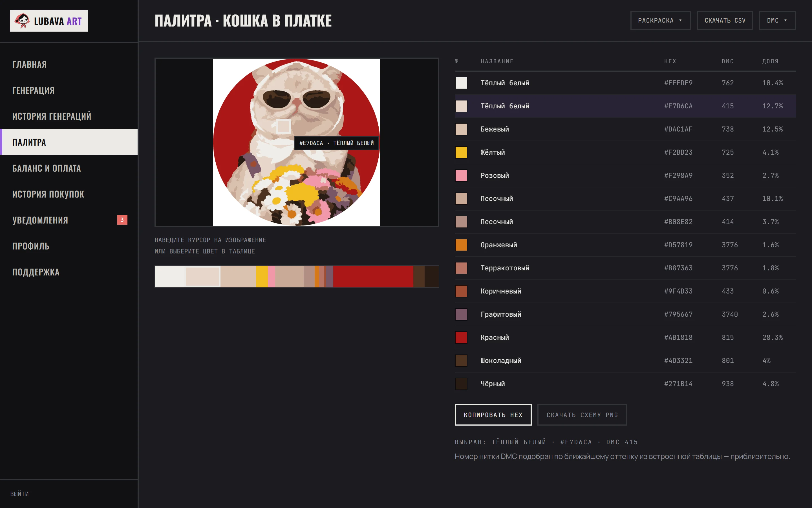Select the Розовый swatch in the table
This screenshot has height=508, width=812.
pyautogui.click(x=461, y=175)
